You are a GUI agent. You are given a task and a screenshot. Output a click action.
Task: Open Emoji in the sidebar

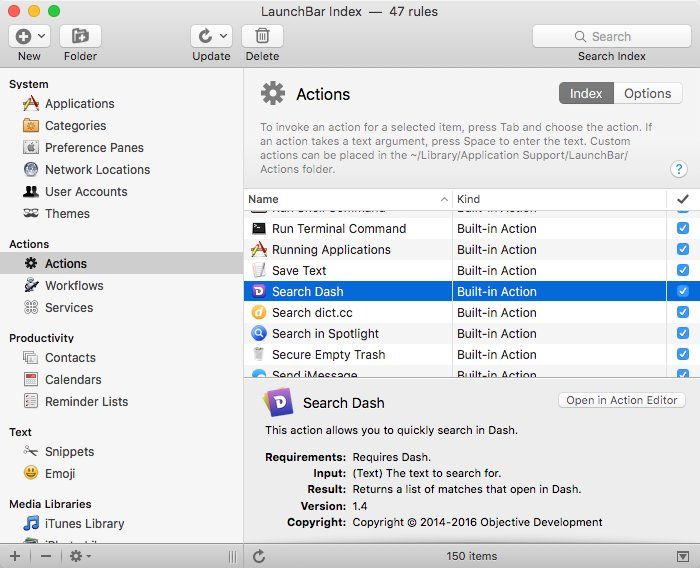point(59,474)
